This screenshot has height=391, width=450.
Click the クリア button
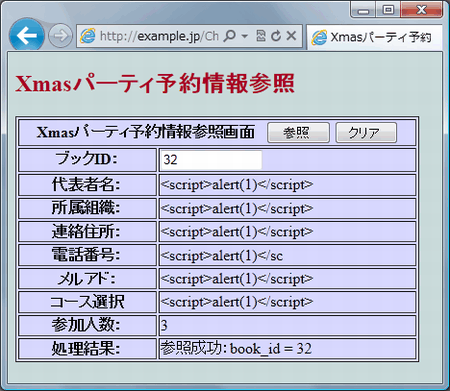[366, 132]
